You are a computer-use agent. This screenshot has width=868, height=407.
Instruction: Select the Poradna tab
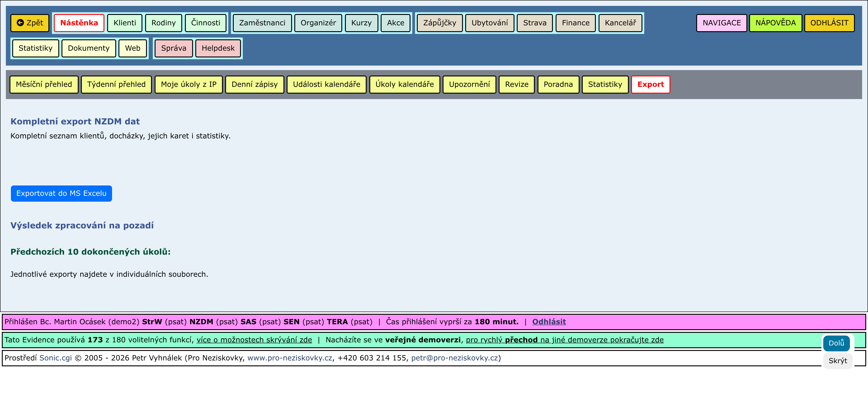pos(558,84)
